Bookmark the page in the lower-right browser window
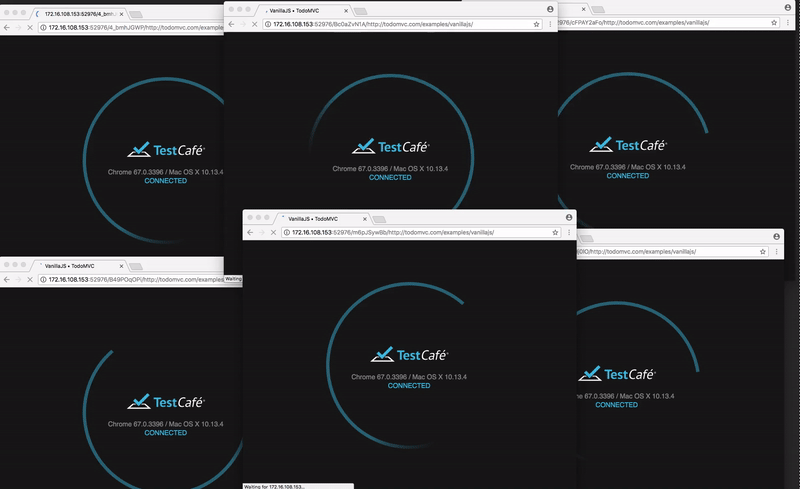This screenshot has height=489, width=800. tap(763, 251)
